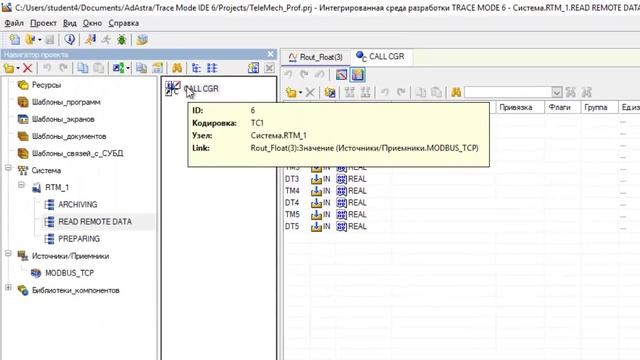Click the gray running figure icon
This screenshot has height=360, width=640.
(106, 40)
